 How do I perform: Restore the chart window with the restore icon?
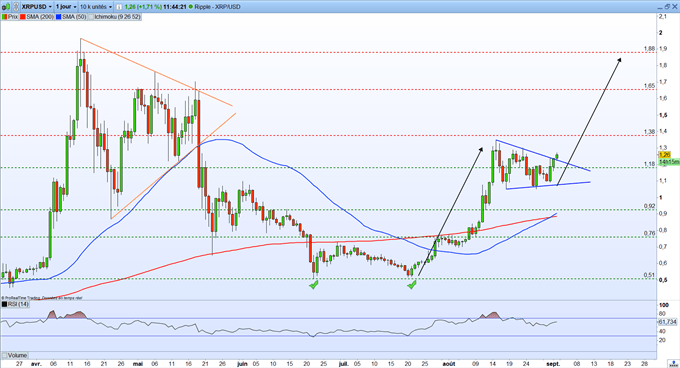(x=667, y=7)
